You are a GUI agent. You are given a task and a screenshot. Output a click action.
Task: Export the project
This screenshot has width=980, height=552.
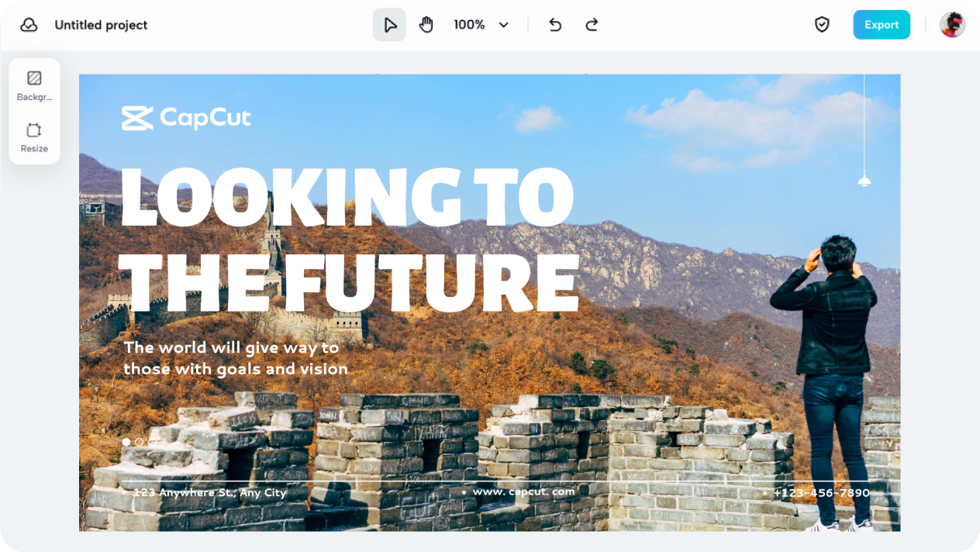(882, 25)
